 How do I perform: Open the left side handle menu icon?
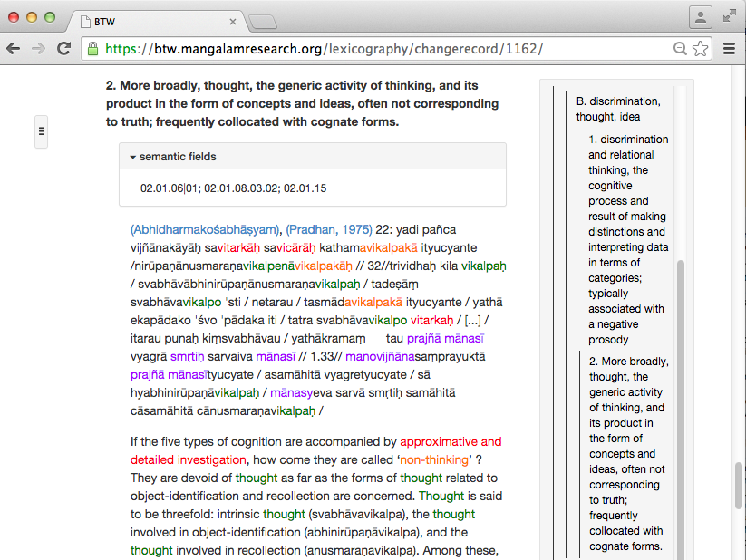42,131
